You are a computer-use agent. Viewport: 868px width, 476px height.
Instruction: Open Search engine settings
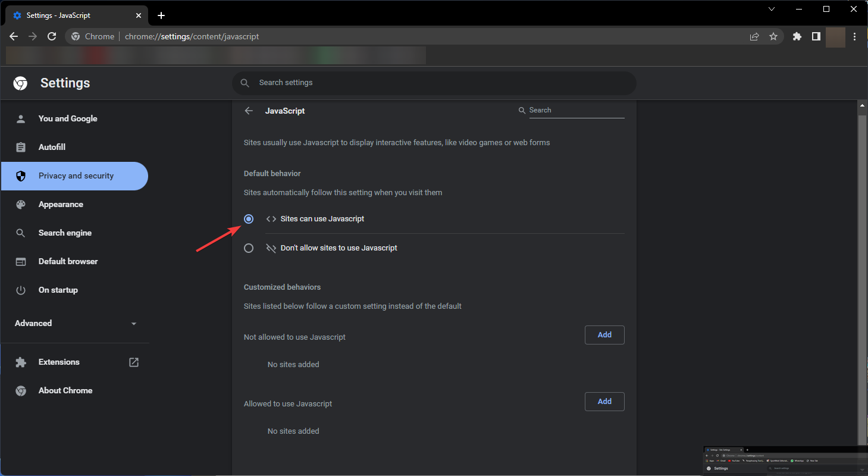click(65, 233)
